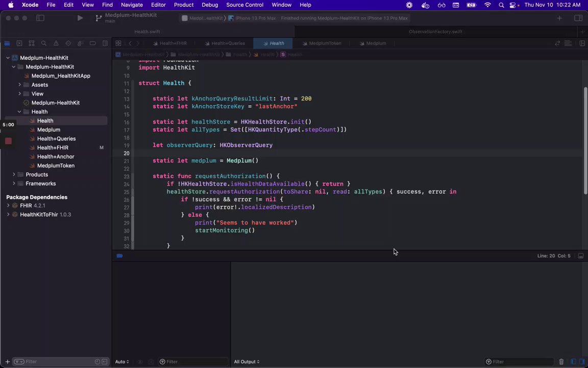Click the debug area breakpoint toggle indicator

(x=119, y=256)
